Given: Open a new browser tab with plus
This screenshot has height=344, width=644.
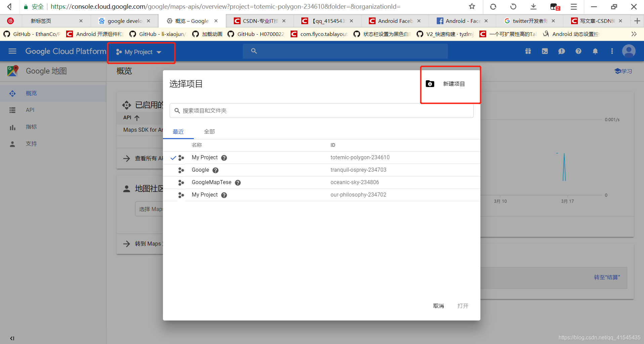Looking at the screenshot, I should point(637,21).
